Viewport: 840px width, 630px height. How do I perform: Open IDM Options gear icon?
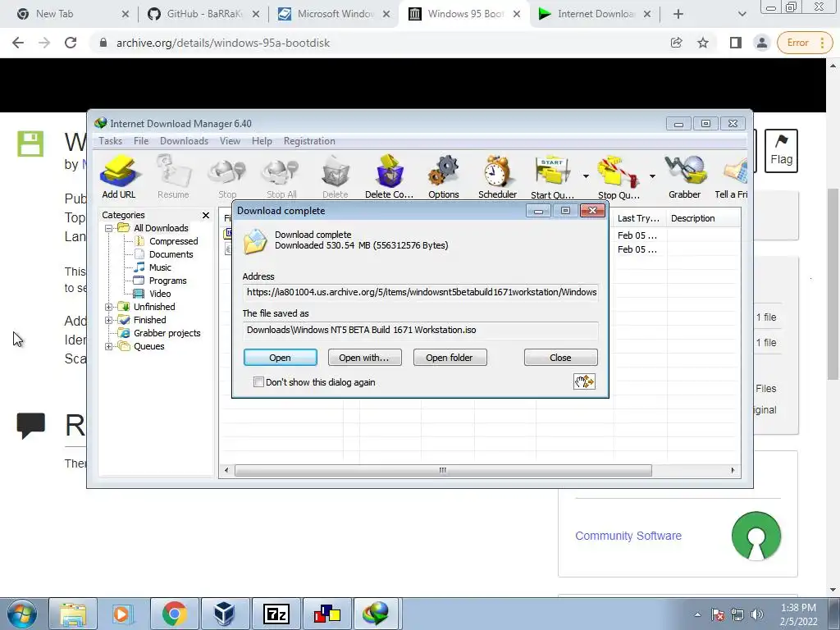click(x=444, y=177)
